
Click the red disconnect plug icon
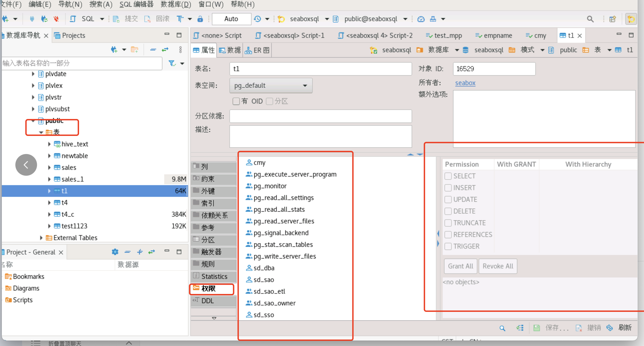tap(56, 19)
